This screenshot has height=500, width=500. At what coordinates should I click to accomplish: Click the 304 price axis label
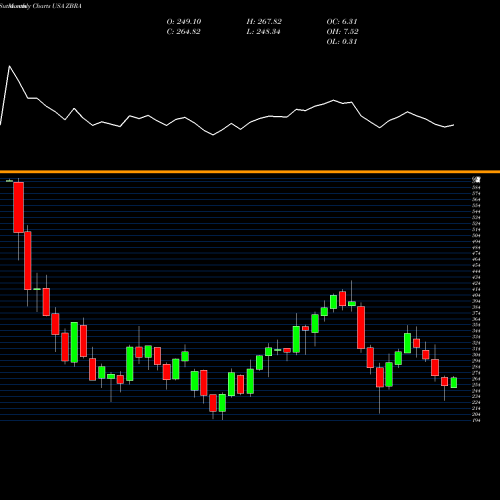[x=476, y=355]
